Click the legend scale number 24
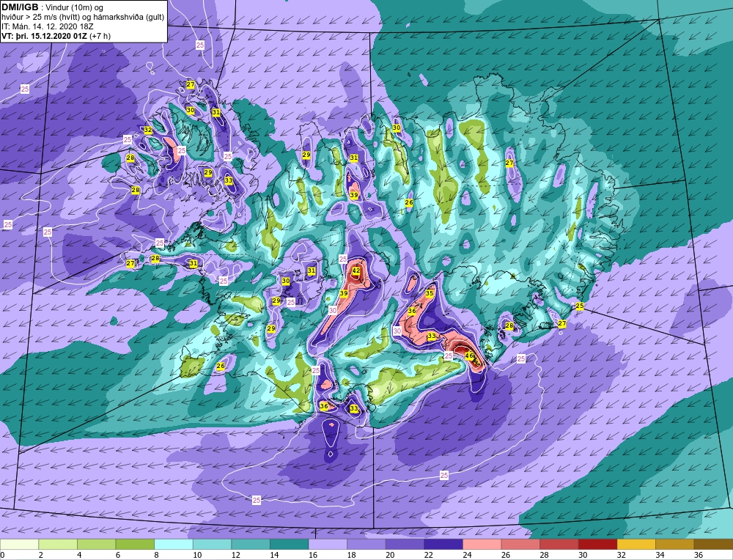Screen dimensions: 733x560 pos(467,555)
